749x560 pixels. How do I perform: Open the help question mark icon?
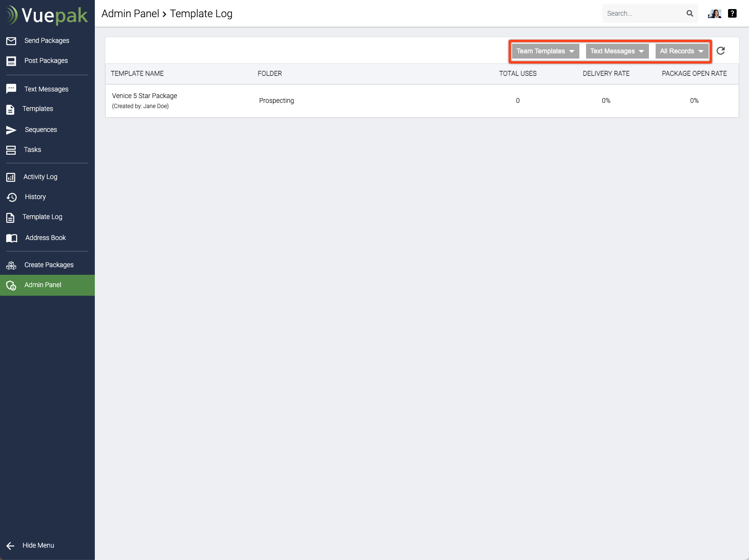[732, 13]
